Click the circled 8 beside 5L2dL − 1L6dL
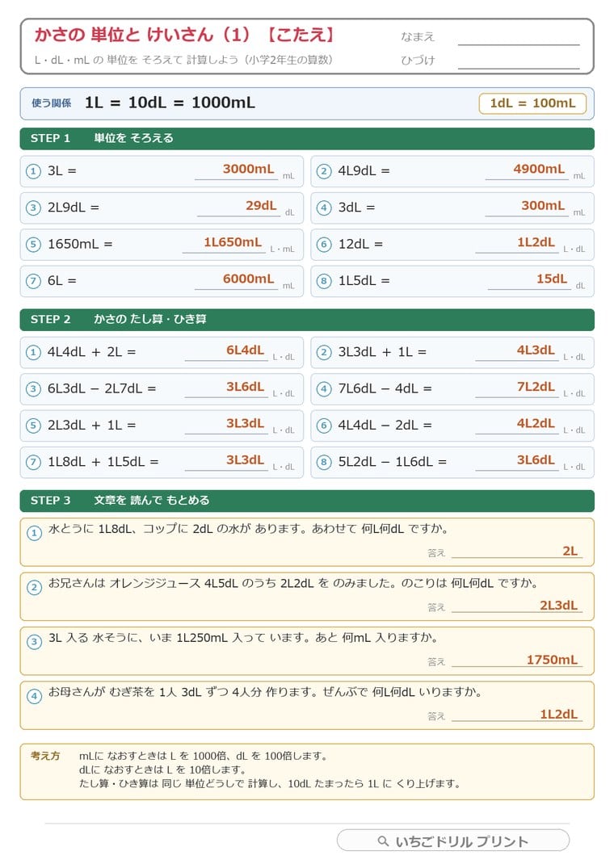614x868 pixels. [324, 462]
